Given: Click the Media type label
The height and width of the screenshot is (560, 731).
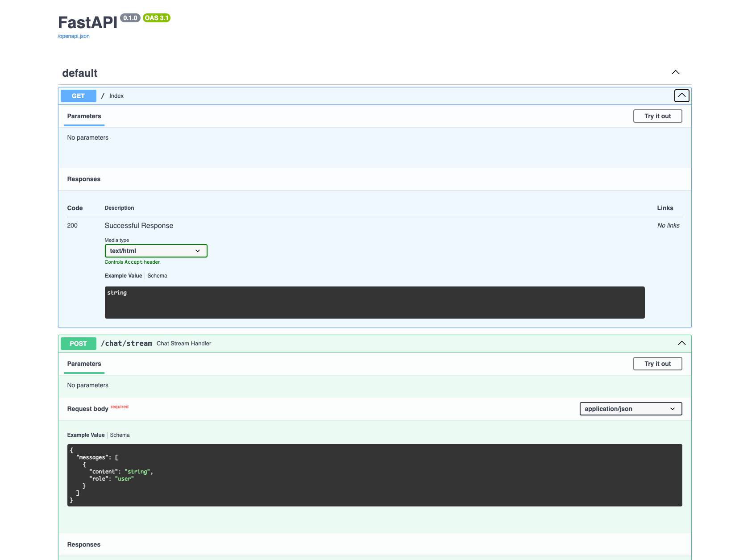Looking at the screenshot, I should click(x=117, y=240).
